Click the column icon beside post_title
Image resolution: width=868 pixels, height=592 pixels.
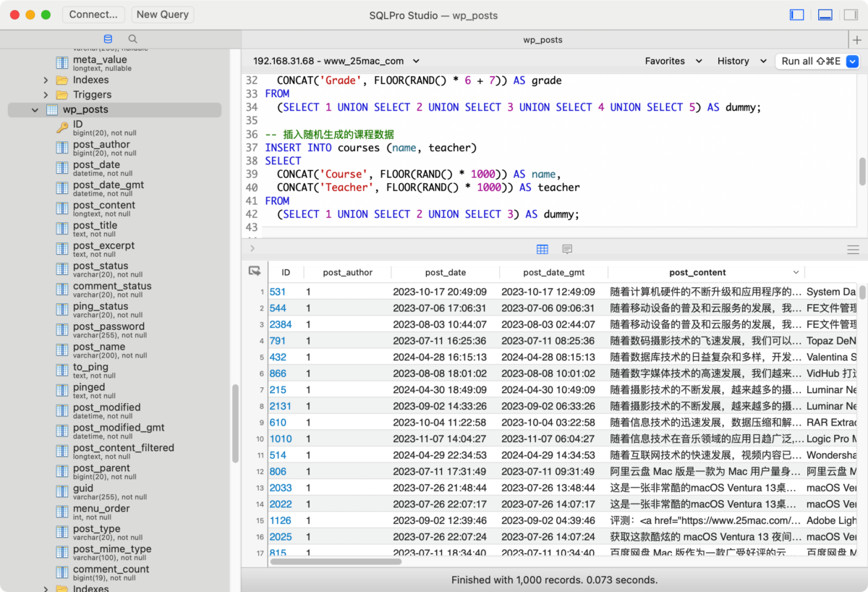tap(62, 229)
